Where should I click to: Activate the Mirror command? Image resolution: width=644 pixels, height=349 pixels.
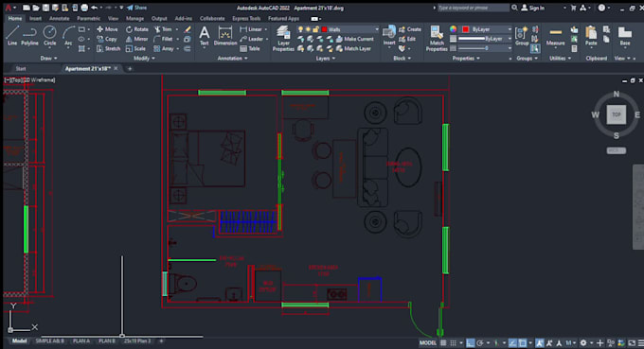136,39
